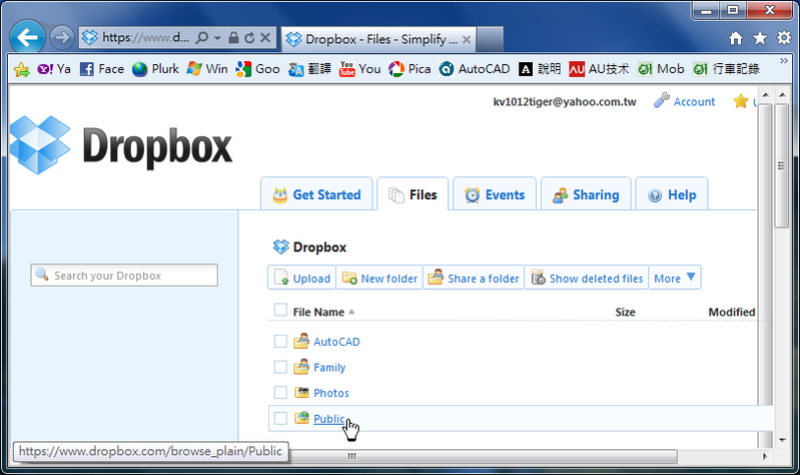Open the Photos folder
The width and height of the screenshot is (800, 475).
(331, 393)
